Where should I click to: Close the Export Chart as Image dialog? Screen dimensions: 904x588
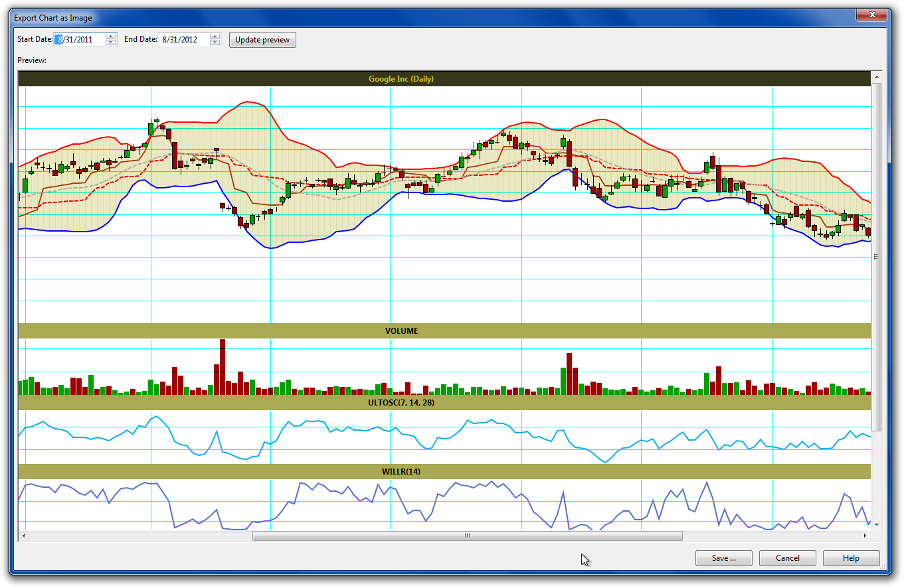coord(871,16)
